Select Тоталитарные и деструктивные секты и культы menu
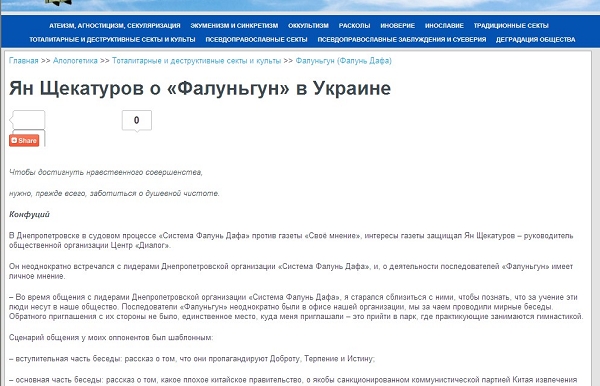Viewport: 600px width, 386px height. (112, 39)
